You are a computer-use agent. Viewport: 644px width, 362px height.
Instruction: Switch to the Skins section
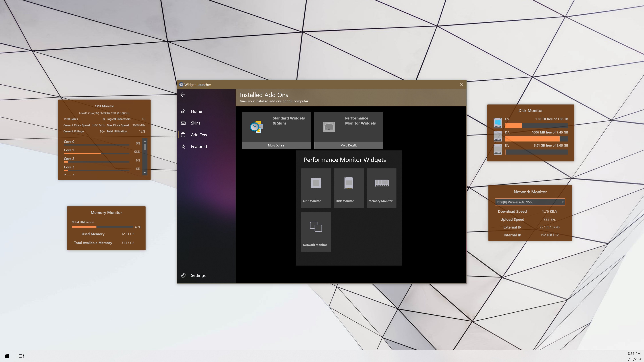pyautogui.click(x=195, y=123)
